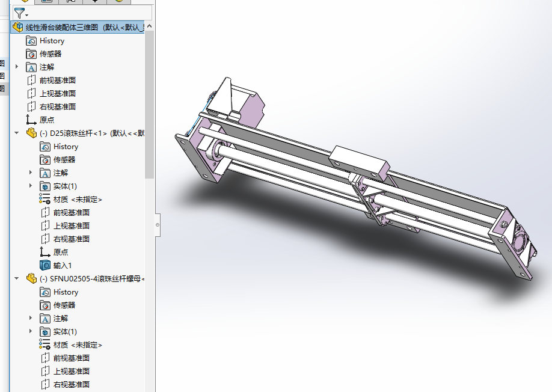Expand 实体(1) under D25滚珠丝杆
Viewport: 552px width, 392px height.
(31, 185)
